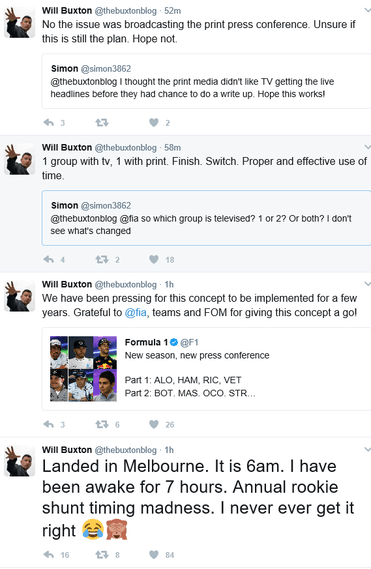Viewport: 371px width, 569px height.
Task: Open the Formula 1 drivers photo collage
Action: (83, 369)
